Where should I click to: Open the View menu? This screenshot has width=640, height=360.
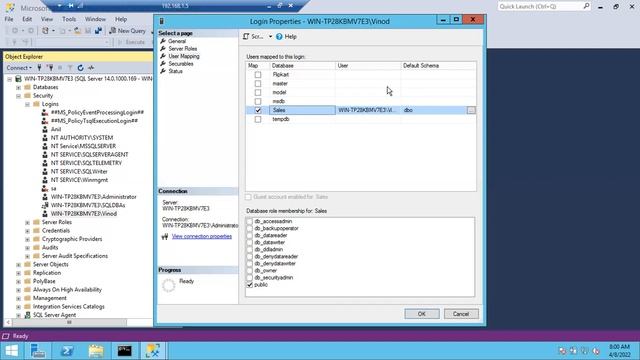pos(47,19)
